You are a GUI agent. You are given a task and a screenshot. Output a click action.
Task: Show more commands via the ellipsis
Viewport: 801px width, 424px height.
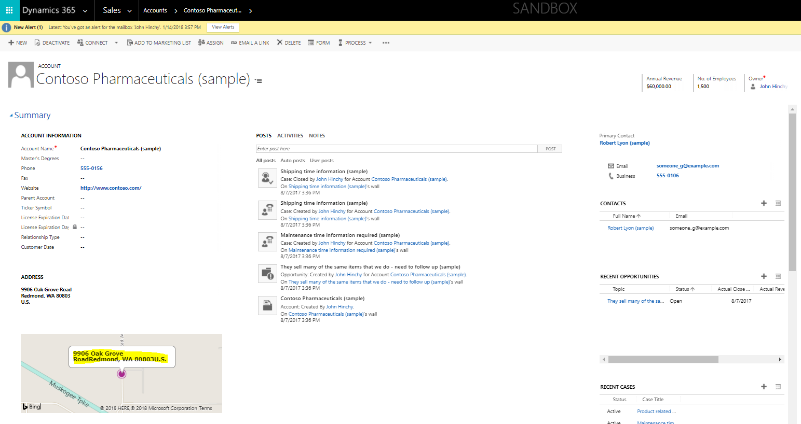pyautogui.click(x=386, y=43)
